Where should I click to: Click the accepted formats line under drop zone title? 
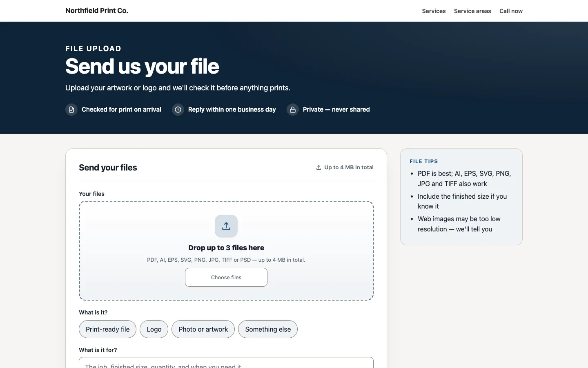coord(226,260)
